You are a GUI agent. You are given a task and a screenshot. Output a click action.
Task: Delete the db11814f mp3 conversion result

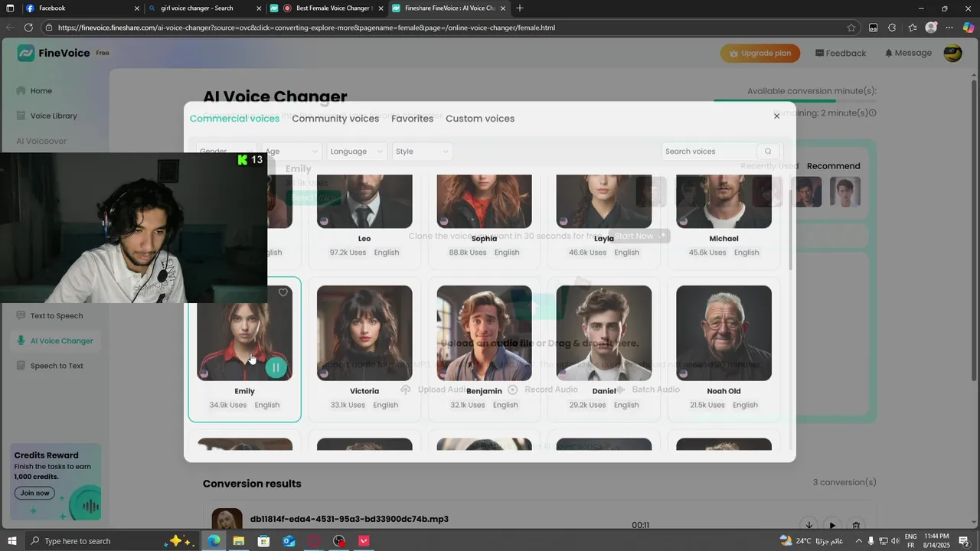856,525
